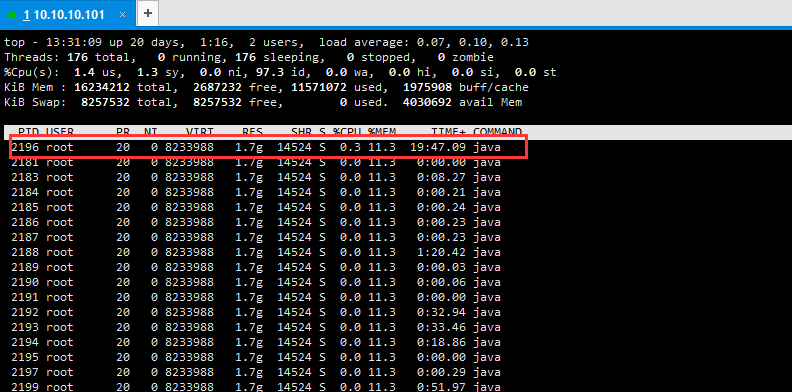Screen dimensions: 792x392
Task: Click PID 2189 in the process list
Action: (x=25, y=267)
